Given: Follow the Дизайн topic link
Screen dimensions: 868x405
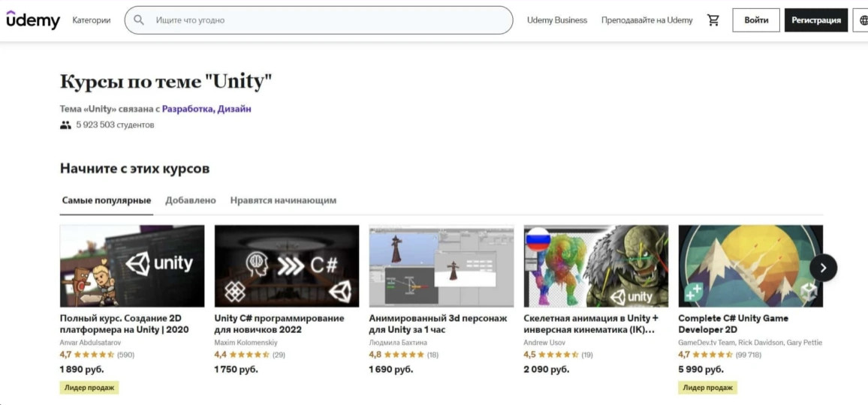Looking at the screenshot, I should click(x=234, y=109).
